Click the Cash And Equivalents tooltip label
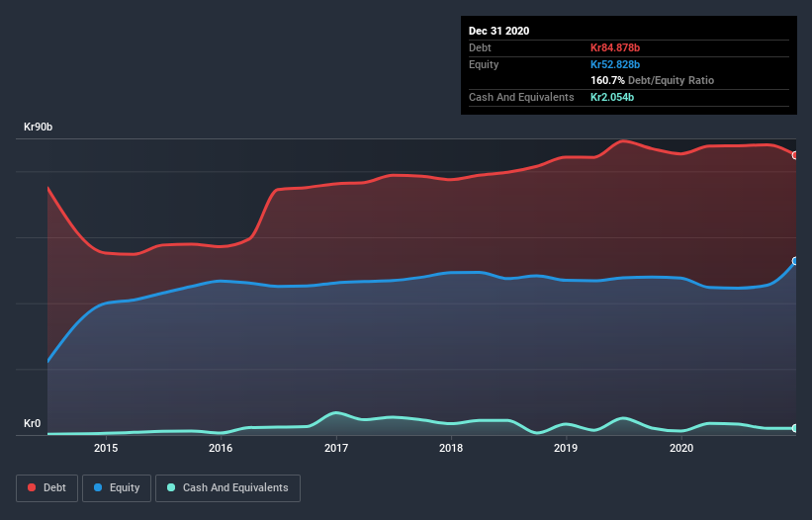 521,97
